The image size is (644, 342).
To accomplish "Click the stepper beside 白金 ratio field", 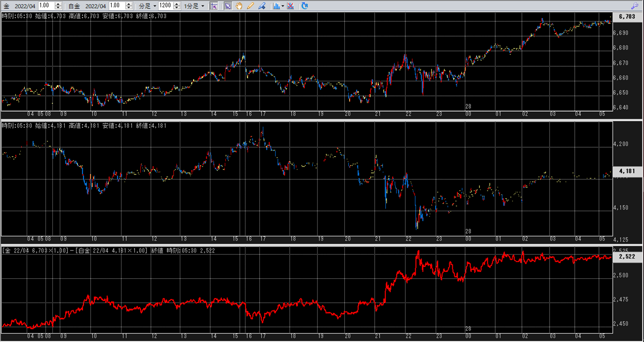I will tap(129, 6).
